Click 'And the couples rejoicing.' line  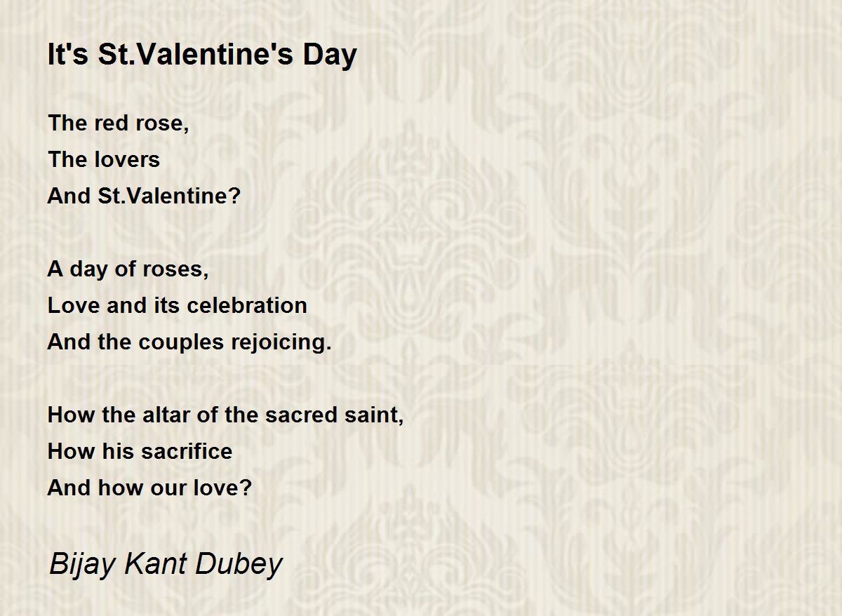pyautogui.click(x=189, y=342)
